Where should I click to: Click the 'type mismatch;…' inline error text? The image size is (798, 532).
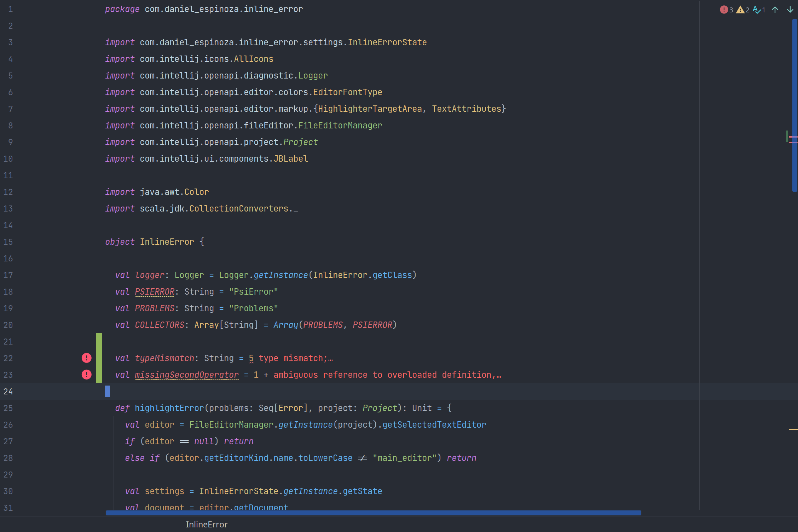click(296, 358)
